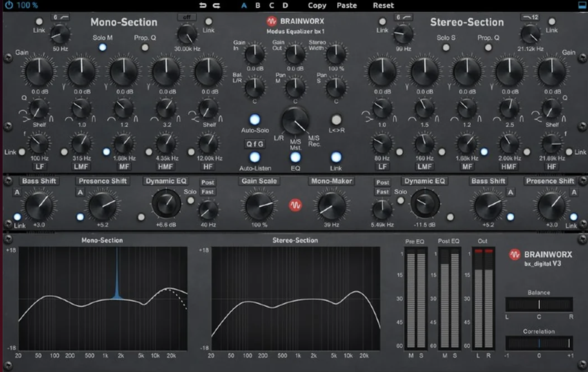
Task: Click the Mono-Maker frequency knob
Action: pyautogui.click(x=332, y=206)
